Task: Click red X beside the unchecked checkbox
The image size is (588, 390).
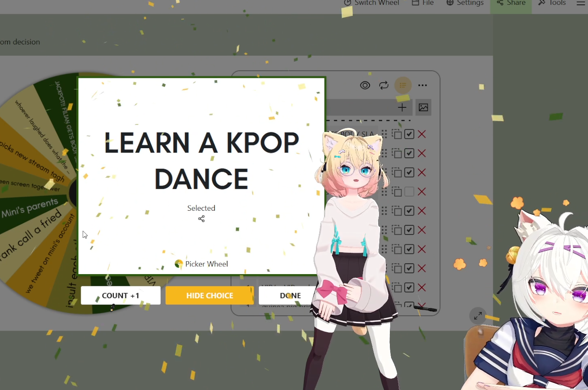Action: coord(422,191)
